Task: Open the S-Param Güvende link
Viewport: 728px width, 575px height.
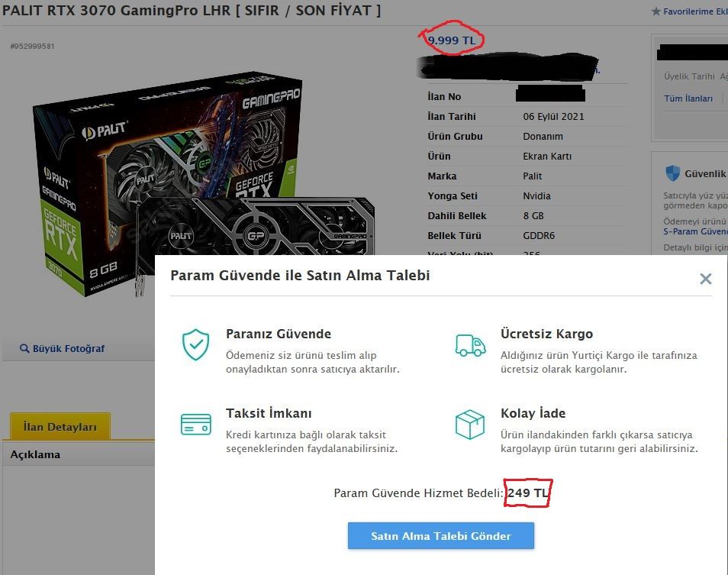Action: (695, 231)
